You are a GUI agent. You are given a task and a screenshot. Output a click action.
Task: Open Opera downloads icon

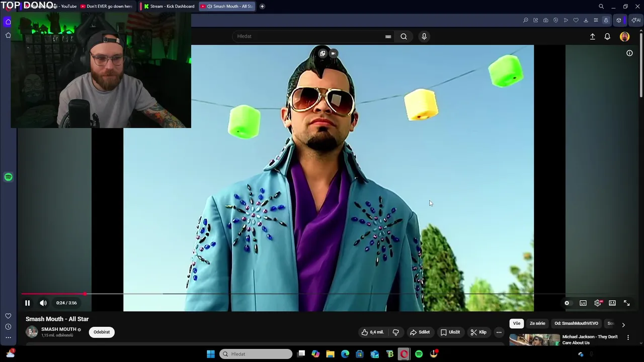coord(586,20)
